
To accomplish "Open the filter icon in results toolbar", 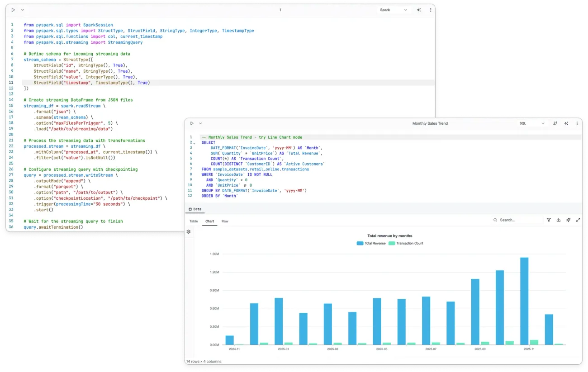I will point(549,220).
